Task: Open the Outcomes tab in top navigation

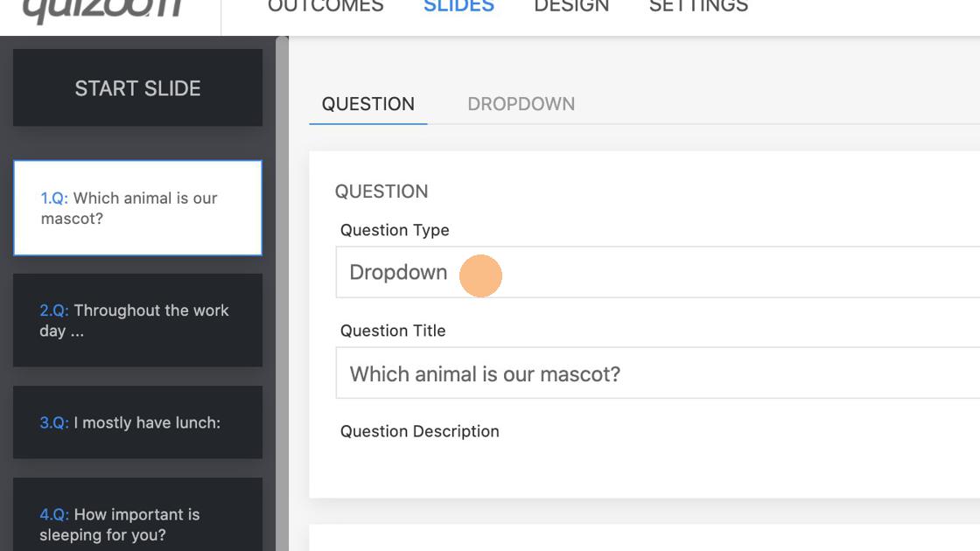Action: coord(325,6)
